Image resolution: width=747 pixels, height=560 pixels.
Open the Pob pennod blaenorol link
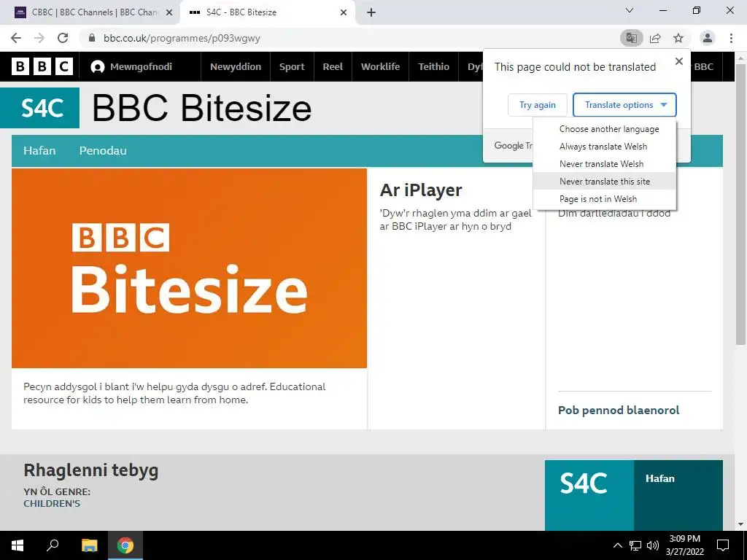click(x=619, y=410)
